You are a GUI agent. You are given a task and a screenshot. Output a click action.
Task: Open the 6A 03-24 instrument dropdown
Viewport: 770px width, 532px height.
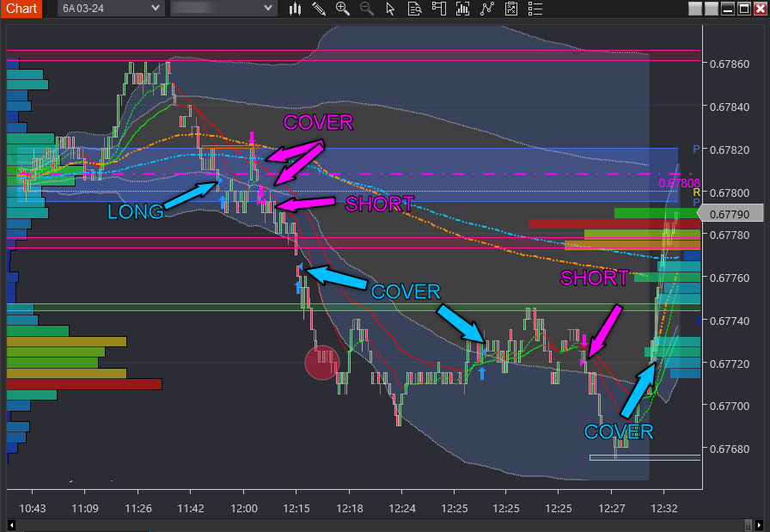[111, 8]
